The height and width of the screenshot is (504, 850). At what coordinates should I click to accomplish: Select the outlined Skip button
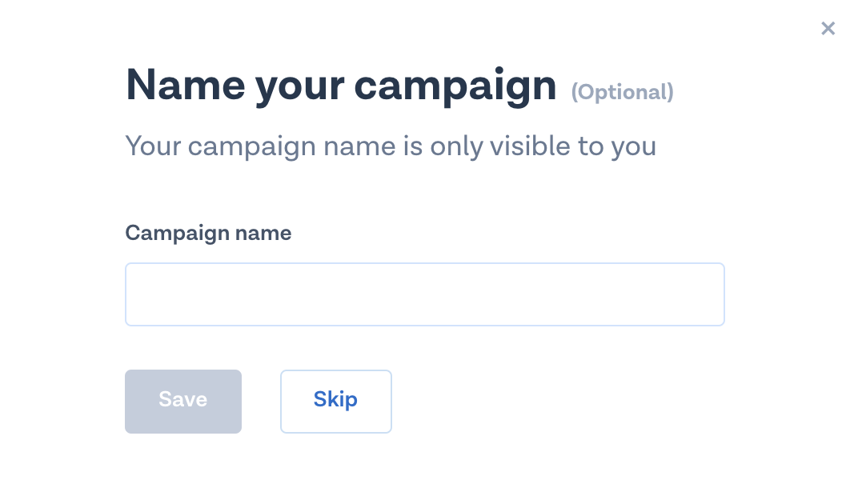(x=335, y=401)
